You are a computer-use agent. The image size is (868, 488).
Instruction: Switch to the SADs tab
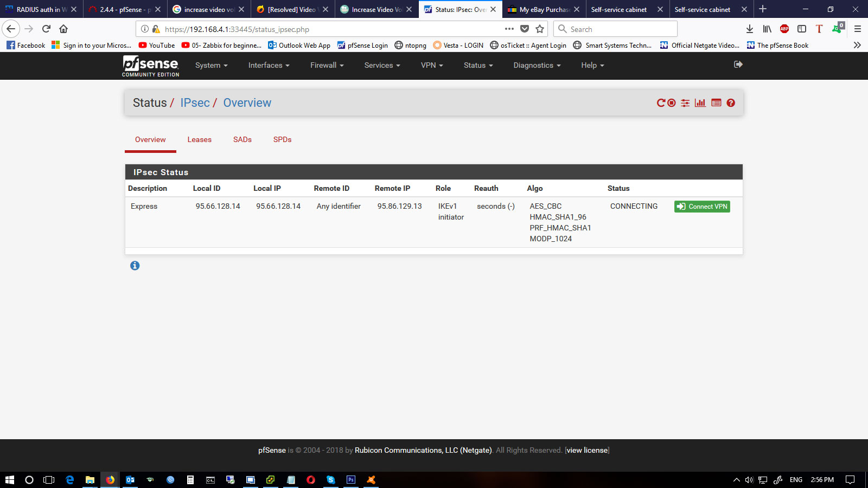(242, 139)
